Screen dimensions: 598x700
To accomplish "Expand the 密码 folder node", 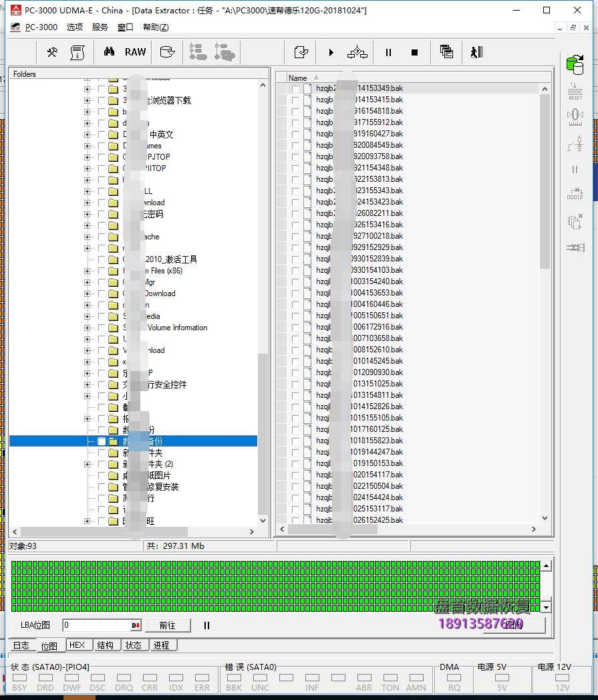I will tap(87, 215).
